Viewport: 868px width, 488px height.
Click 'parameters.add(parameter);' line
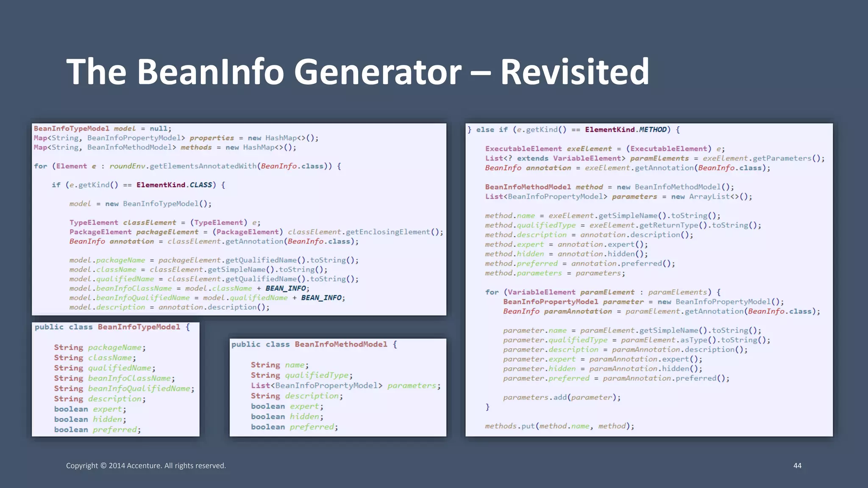[x=562, y=397]
